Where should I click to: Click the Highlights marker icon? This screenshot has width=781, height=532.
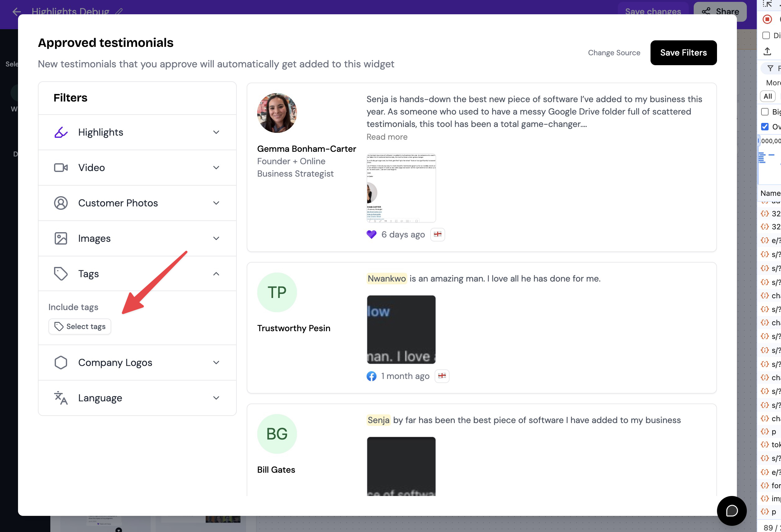pos(61,132)
